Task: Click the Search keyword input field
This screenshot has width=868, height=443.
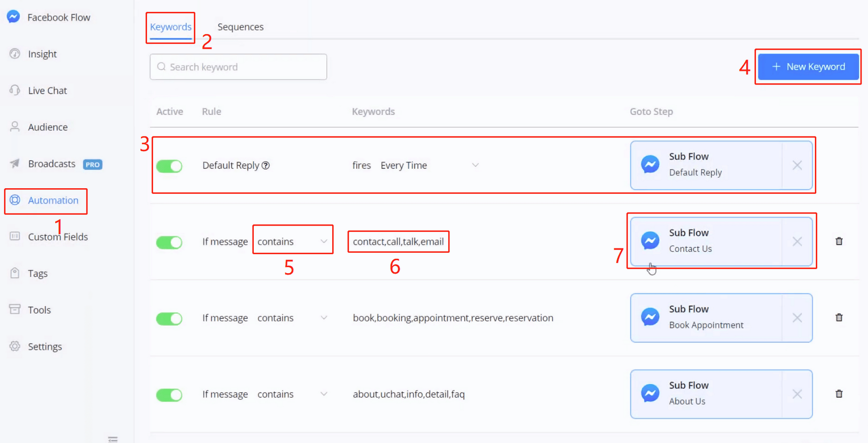Action: coord(238,67)
